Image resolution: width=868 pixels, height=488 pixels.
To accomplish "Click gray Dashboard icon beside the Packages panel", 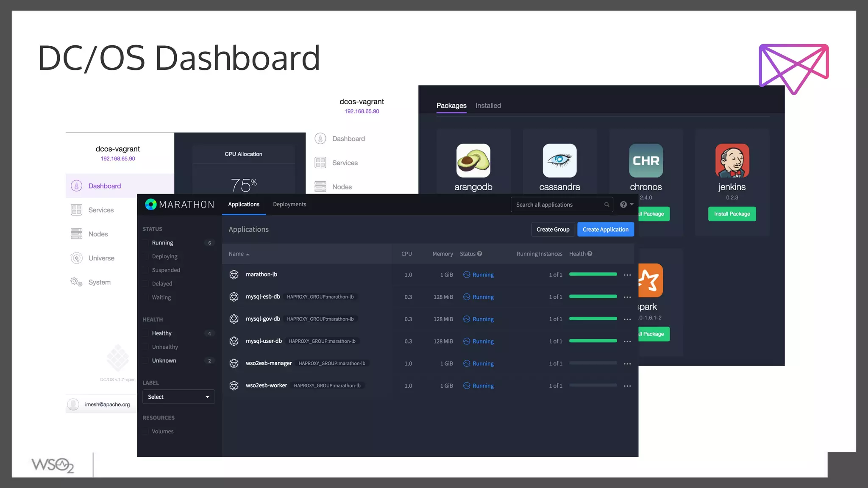I will (x=320, y=139).
